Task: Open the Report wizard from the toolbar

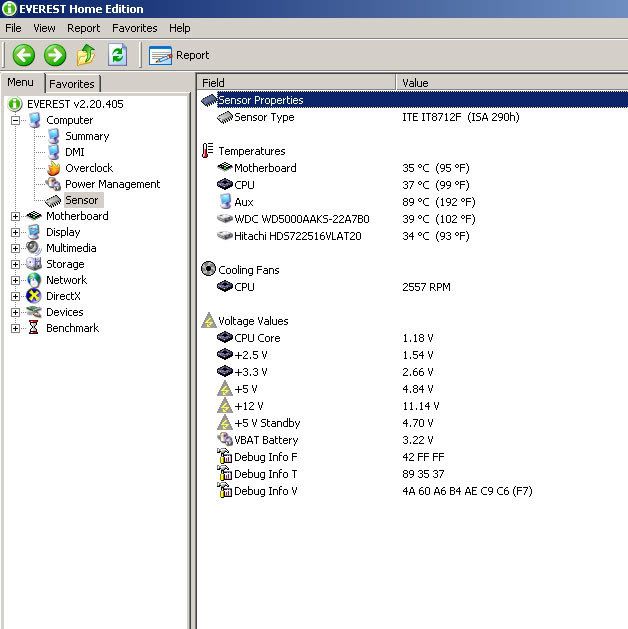Action: point(179,55)
